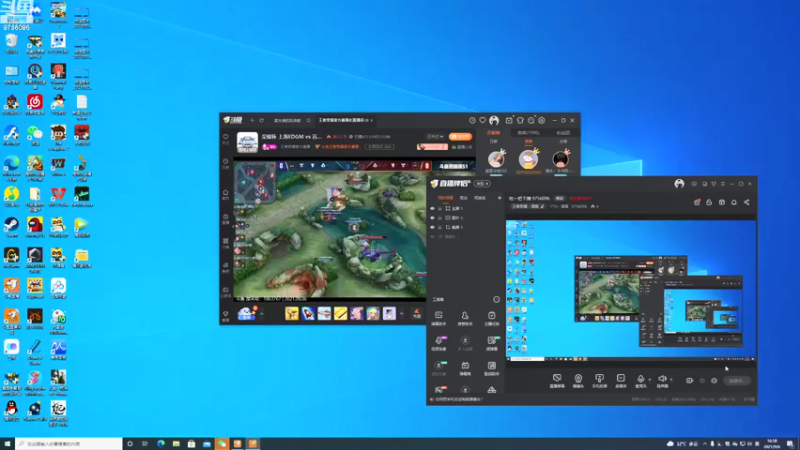Start recording with the camcorder icon
Image resolution: width=800 pixels, height=450 pixels.
pos(689,381)
